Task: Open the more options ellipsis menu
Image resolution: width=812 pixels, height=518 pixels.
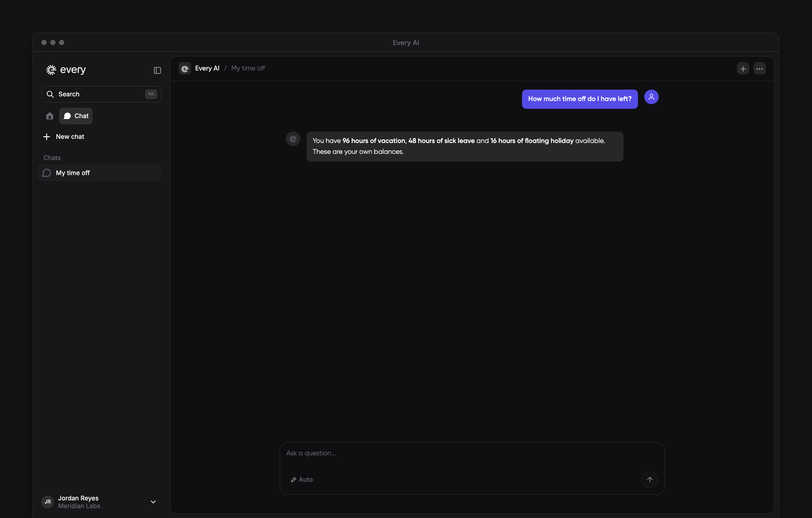Action: click(x=759, y=68)
